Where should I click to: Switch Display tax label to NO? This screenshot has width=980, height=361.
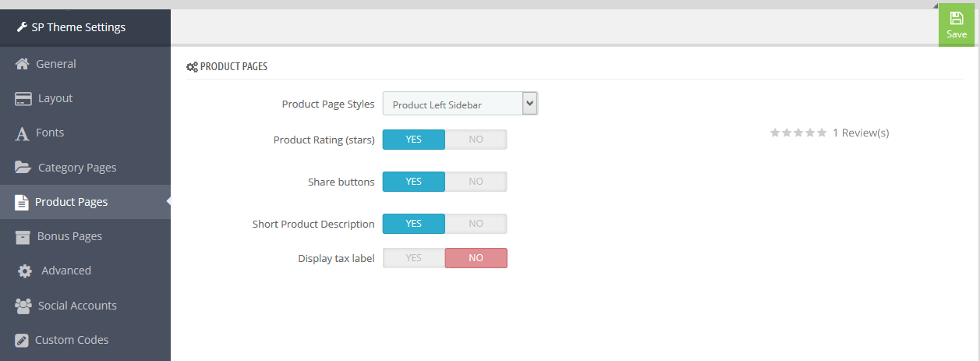click(476, 258)
